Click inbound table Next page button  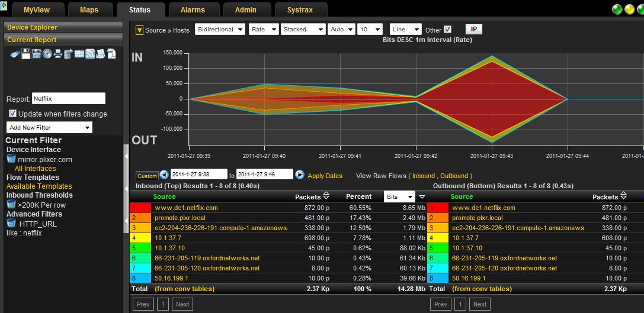[x=182, y=304]
